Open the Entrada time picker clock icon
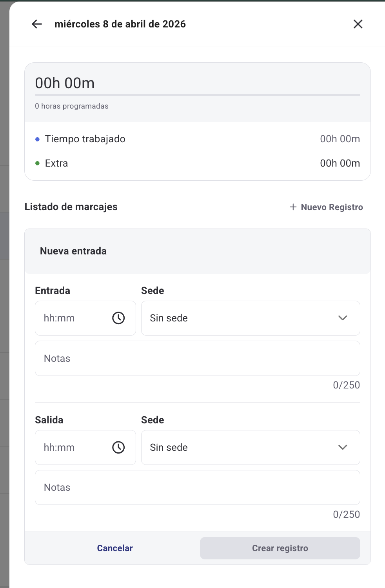The width and height of the screenshot is (385, 588). tap(118, 318)
